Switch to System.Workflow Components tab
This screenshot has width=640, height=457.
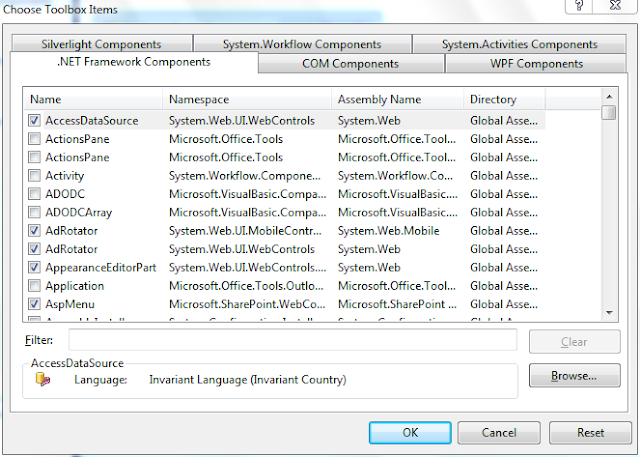(302, 44)
